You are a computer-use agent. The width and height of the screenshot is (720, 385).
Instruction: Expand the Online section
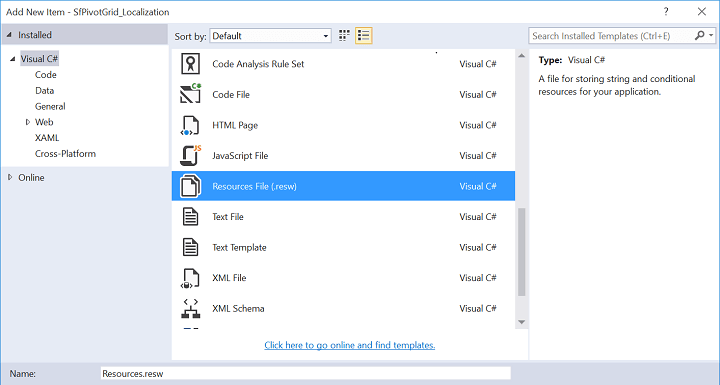click(10, 177)
